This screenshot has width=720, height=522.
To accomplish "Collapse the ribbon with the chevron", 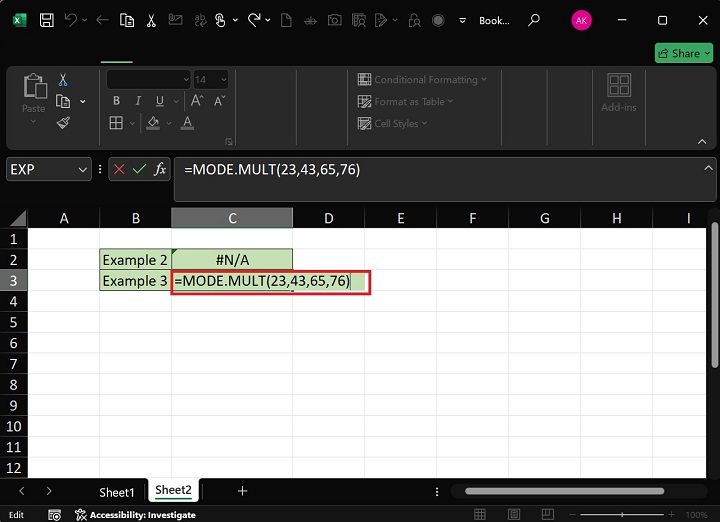I will [702, 141].
